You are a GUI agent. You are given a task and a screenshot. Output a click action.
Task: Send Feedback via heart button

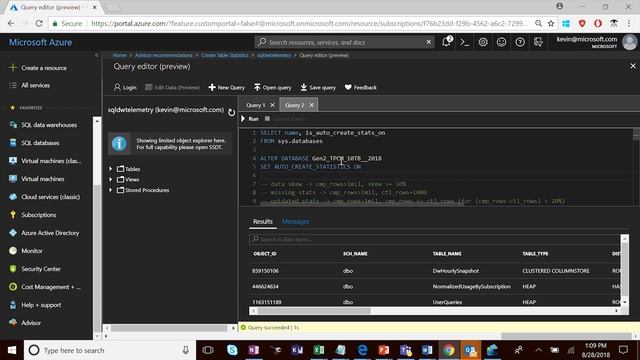point(361,87)
